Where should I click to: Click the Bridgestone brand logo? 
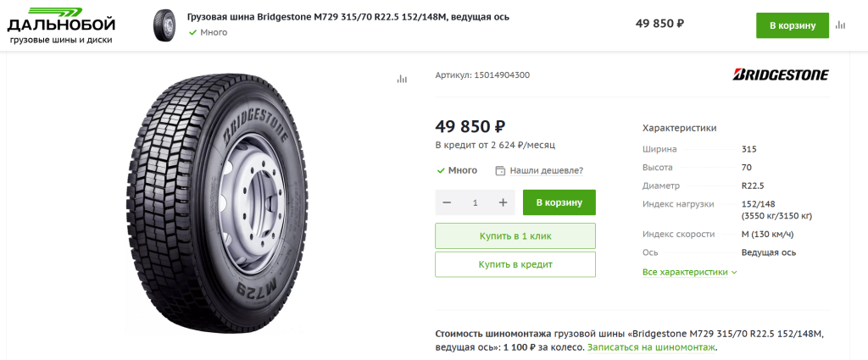tap(781, 75)
